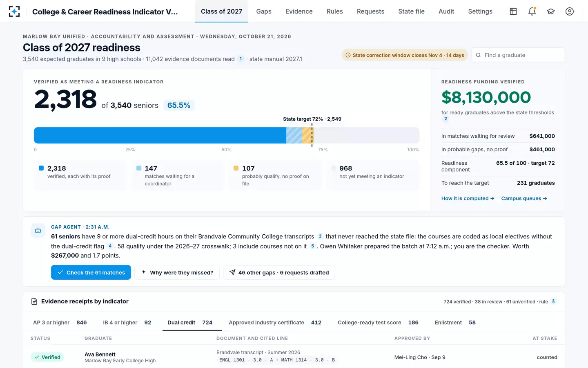Go to the Rules tab

click(x=334, y=11)
